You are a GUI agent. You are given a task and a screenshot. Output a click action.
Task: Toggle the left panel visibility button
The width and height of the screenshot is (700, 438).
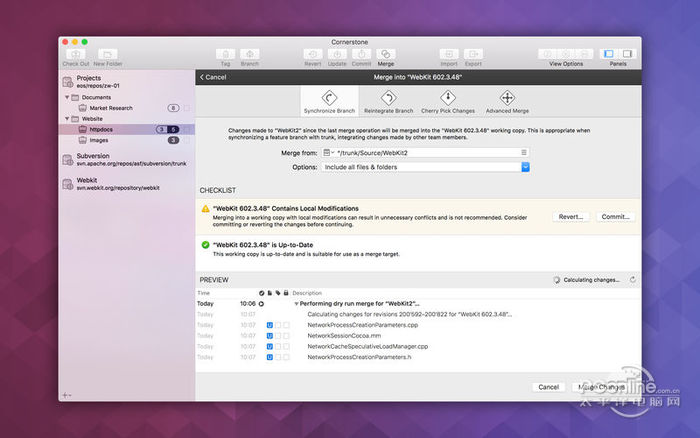(x=609, y=53)
